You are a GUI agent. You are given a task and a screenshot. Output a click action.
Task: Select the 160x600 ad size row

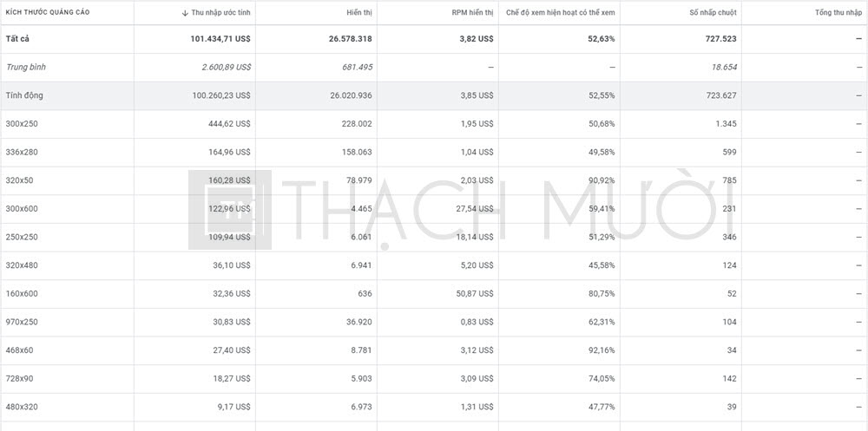(x=22, y=293)
